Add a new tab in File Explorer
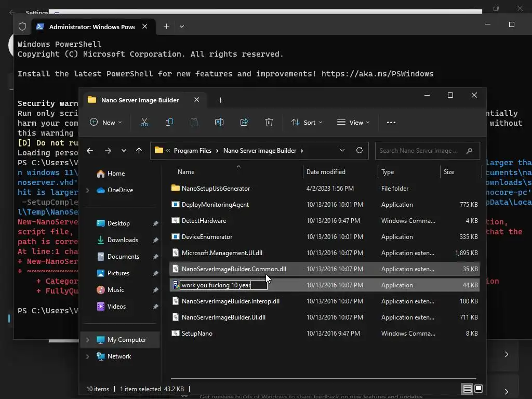Viewport: 532px width, 399px height. pyautogui.click(x=220, y=100)
